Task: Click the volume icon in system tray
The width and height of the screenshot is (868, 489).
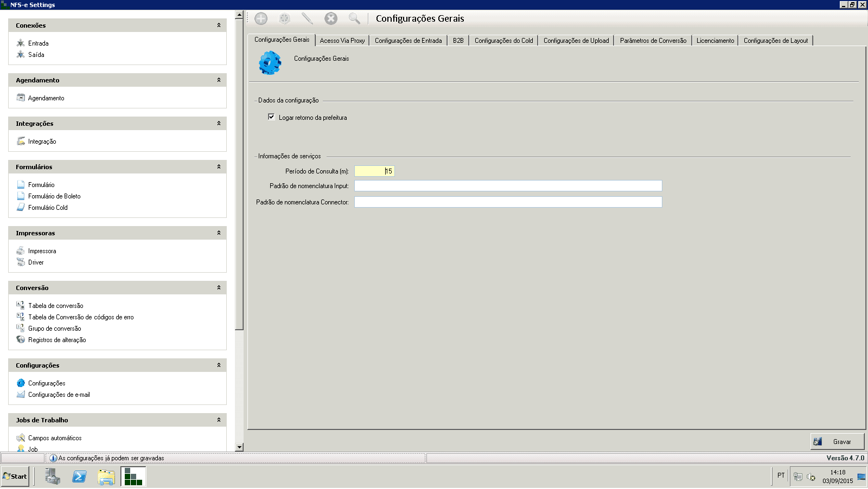Action: click(811, 477)
